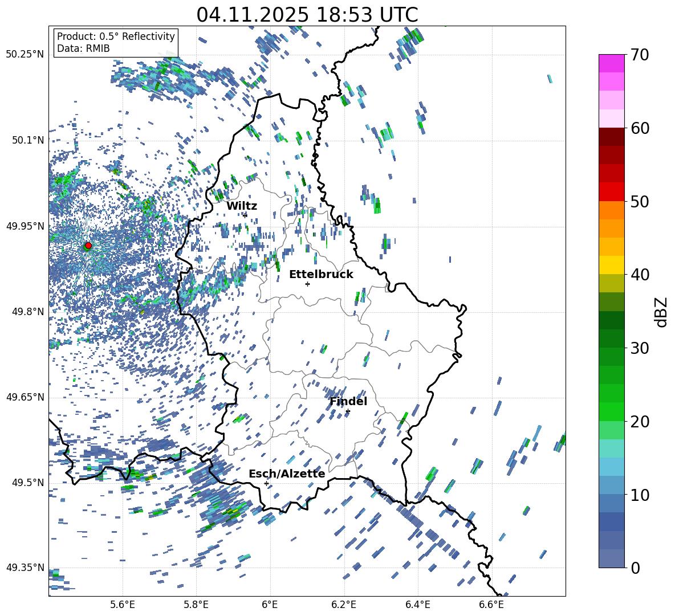Click the 49.95°N latitude label
The width and height of the screenshot is (675, 616).
[25, 226]
